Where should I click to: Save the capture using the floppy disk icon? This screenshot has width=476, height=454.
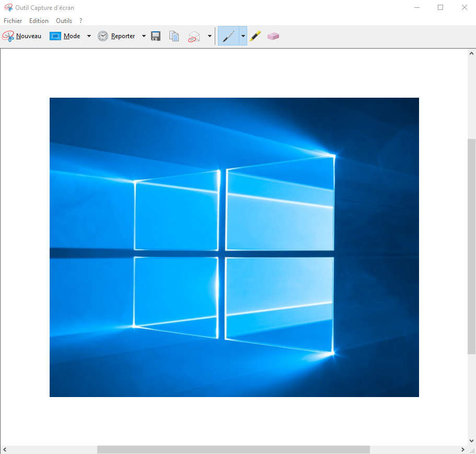pos(156,36)
